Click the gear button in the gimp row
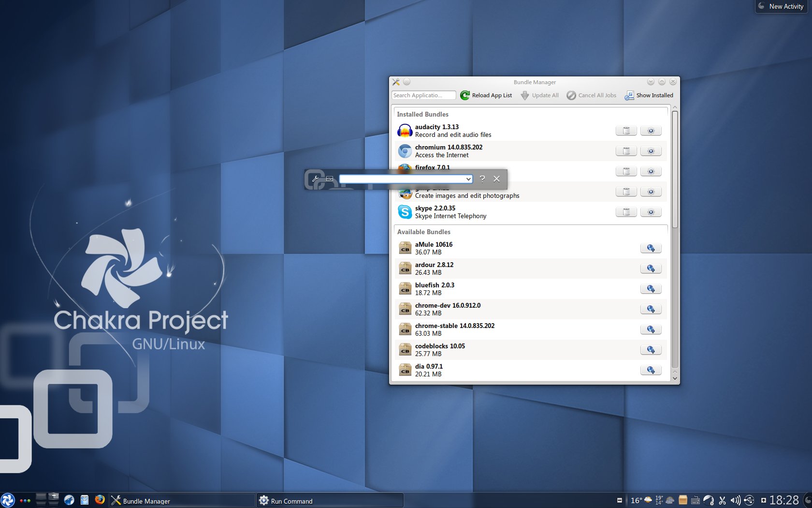Screen dimensions: 812x508 coord(651,192)
